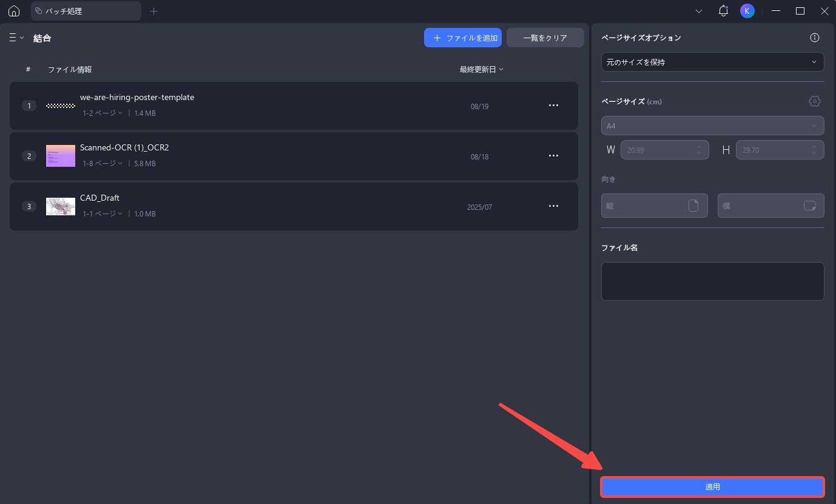Select the we-are-hiring-poster-template thumbnail
The height and width of the screenshot is (504, 836).
click(x=61, y=106)
